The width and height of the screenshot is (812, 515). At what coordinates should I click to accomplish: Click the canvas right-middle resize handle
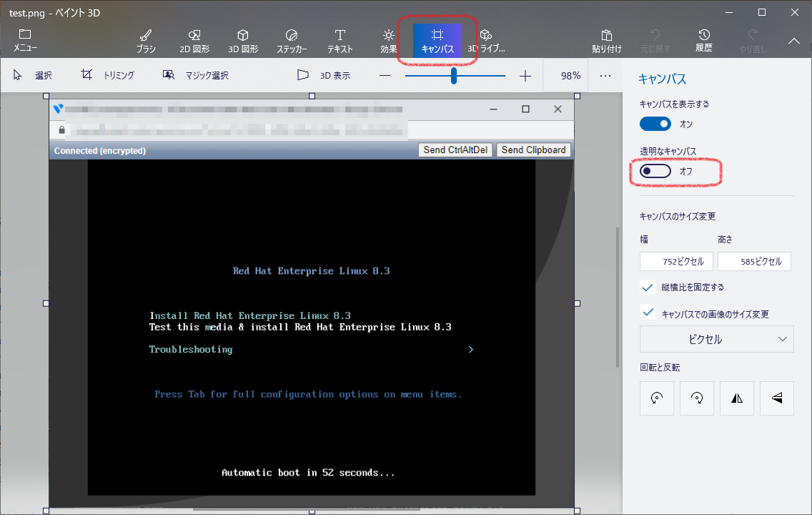(578, 303)
